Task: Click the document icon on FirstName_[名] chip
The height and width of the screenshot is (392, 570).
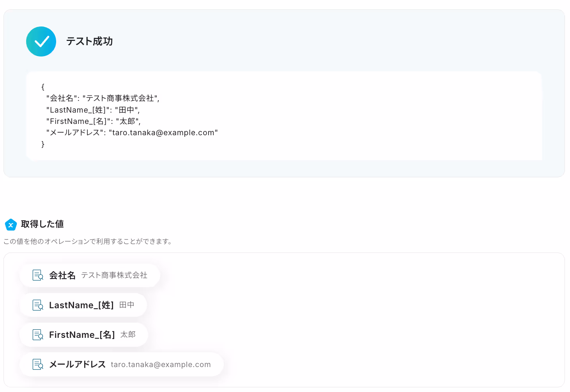Action: (x=38, y=335)
